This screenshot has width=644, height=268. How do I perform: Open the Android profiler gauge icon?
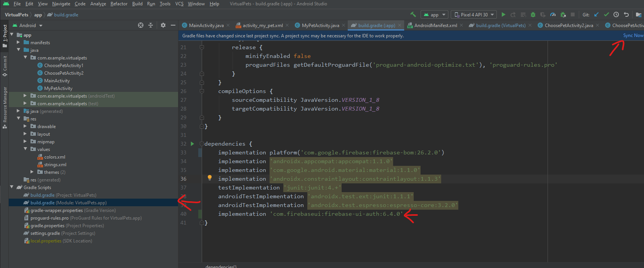click(553, 14)
